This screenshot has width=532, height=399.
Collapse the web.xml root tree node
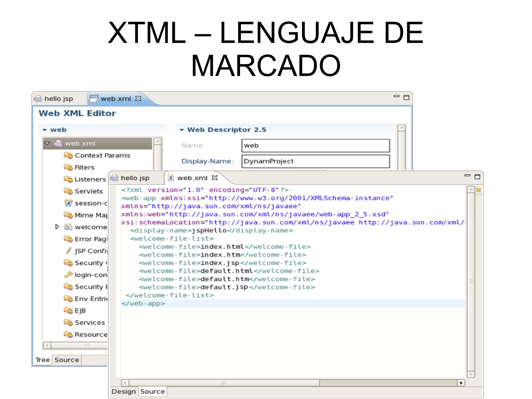pos(47,143)
